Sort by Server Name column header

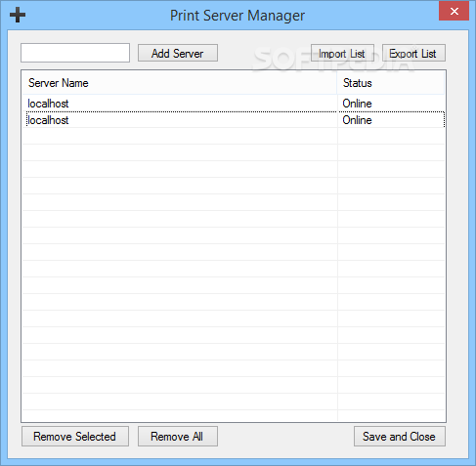coord(180,83)
